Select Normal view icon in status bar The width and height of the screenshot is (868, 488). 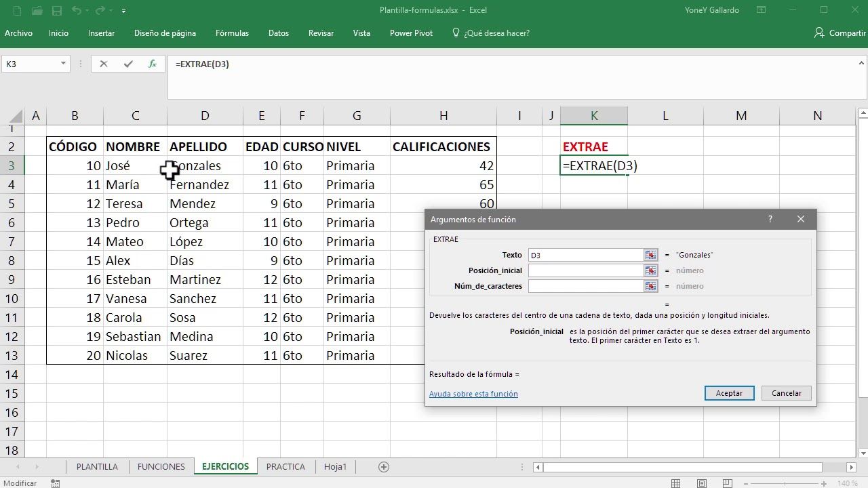(676, 483)
